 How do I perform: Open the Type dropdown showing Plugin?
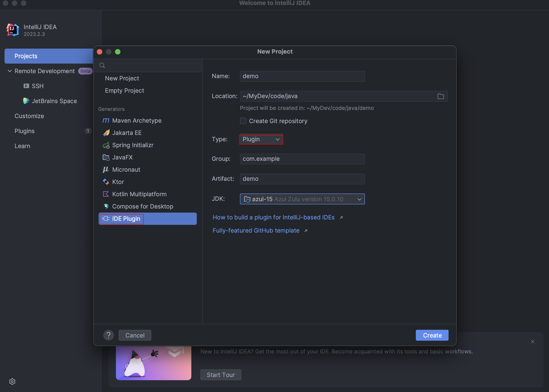(x=261, y=139)
